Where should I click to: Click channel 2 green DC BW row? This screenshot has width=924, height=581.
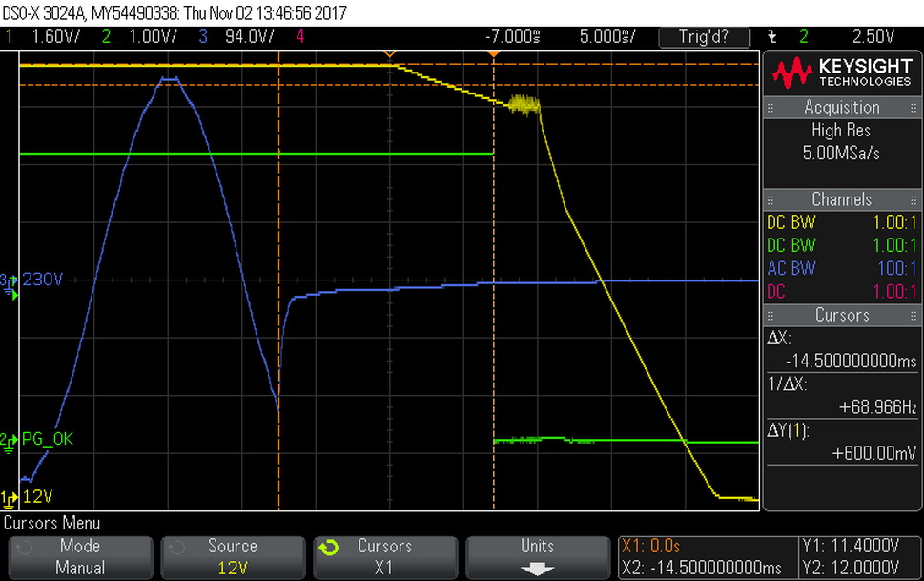(841, 245)
